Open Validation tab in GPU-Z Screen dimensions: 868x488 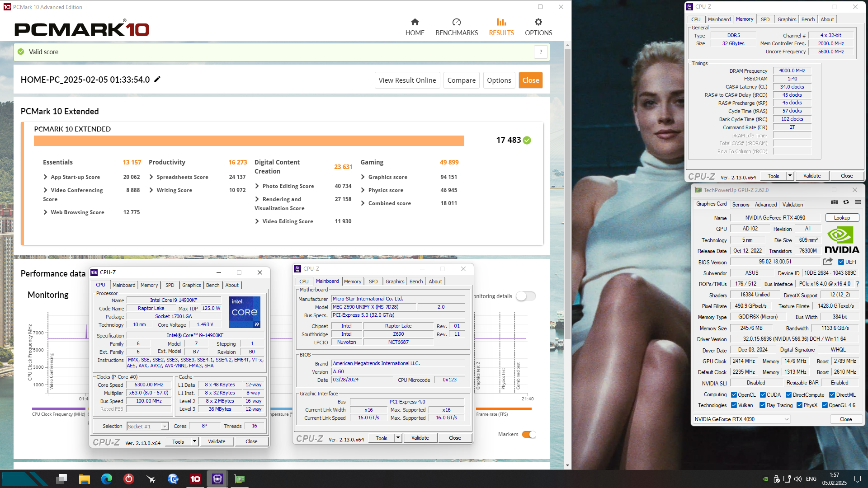coord(793,205)
